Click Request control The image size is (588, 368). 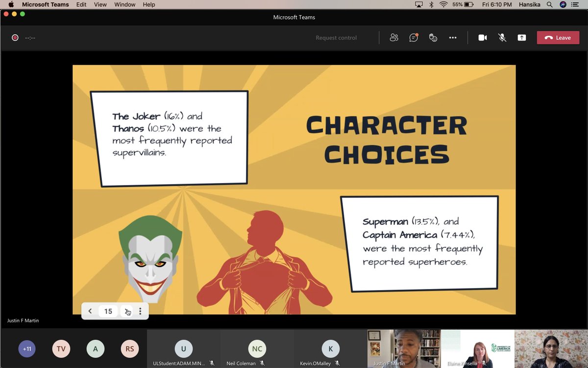(x=336, y=38)
